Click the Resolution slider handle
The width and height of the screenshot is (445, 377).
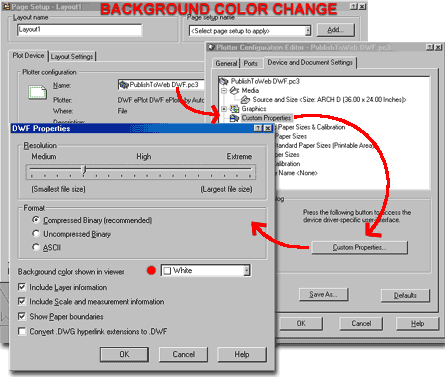[84, 170]
